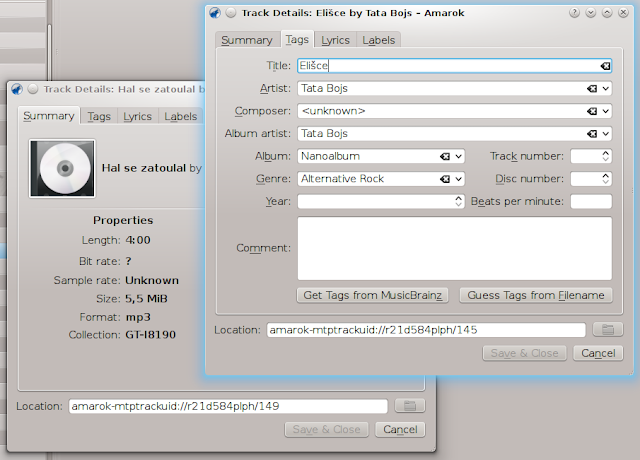Open Lyrics tab in Elišce window
The height and width of the screenshot is (460, 640).
[336, 40]
